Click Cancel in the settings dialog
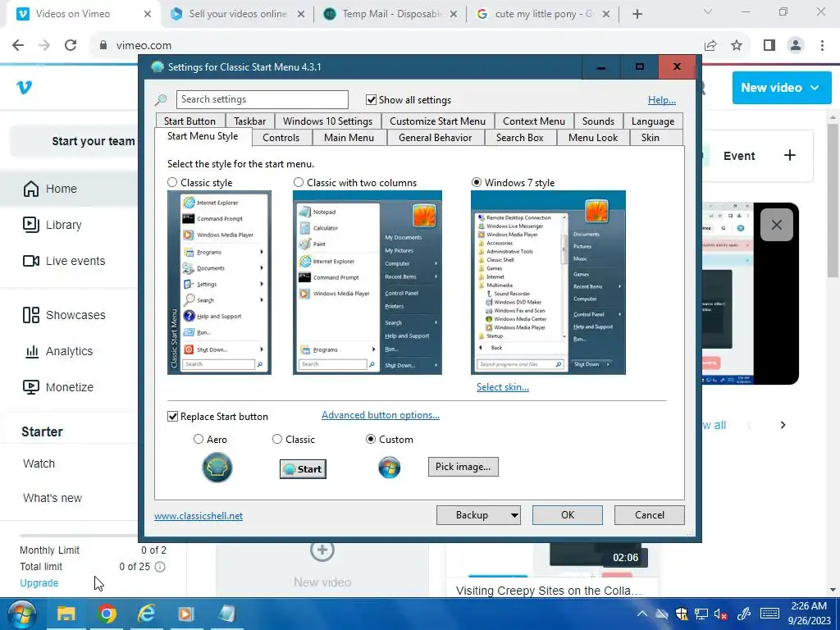The height and width of the screenshot is (630, 840). [650, 515]
